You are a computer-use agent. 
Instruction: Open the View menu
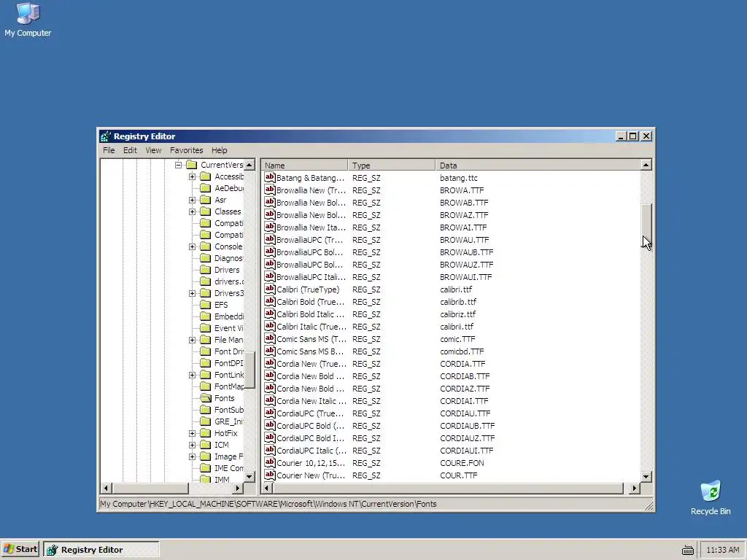[153, 150]
